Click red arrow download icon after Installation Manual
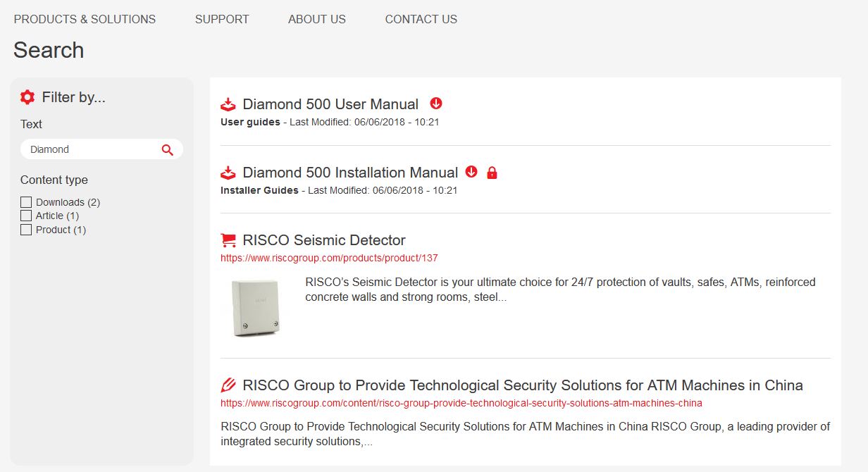868x472 pixels. click(x=471, y=172)
